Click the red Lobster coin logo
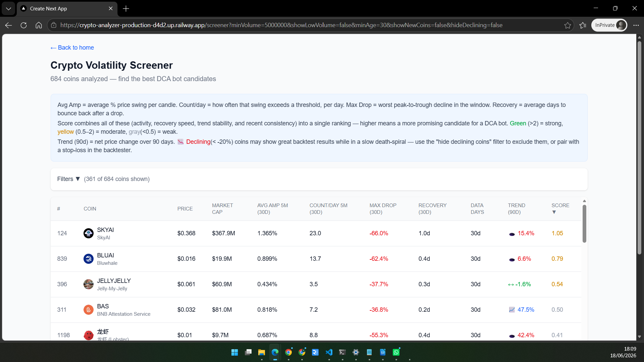Screen dimensions: 644x362 point(88,335)
